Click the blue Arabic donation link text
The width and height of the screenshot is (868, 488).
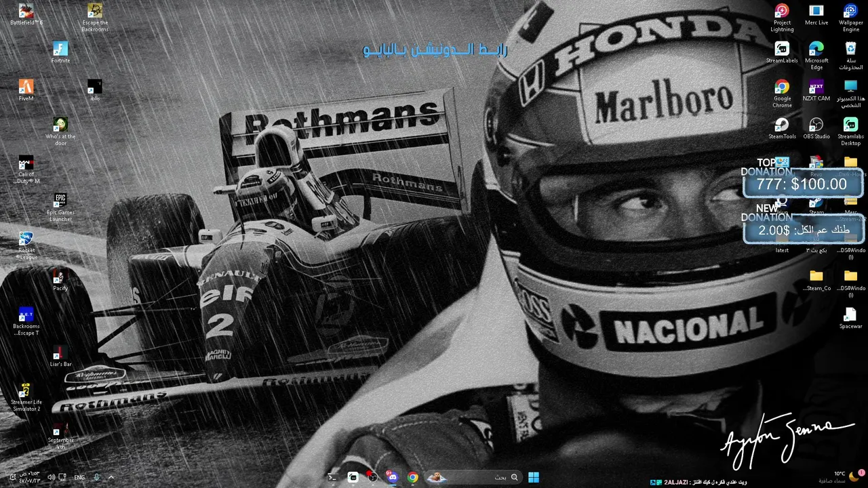click(x=435, y=50)
